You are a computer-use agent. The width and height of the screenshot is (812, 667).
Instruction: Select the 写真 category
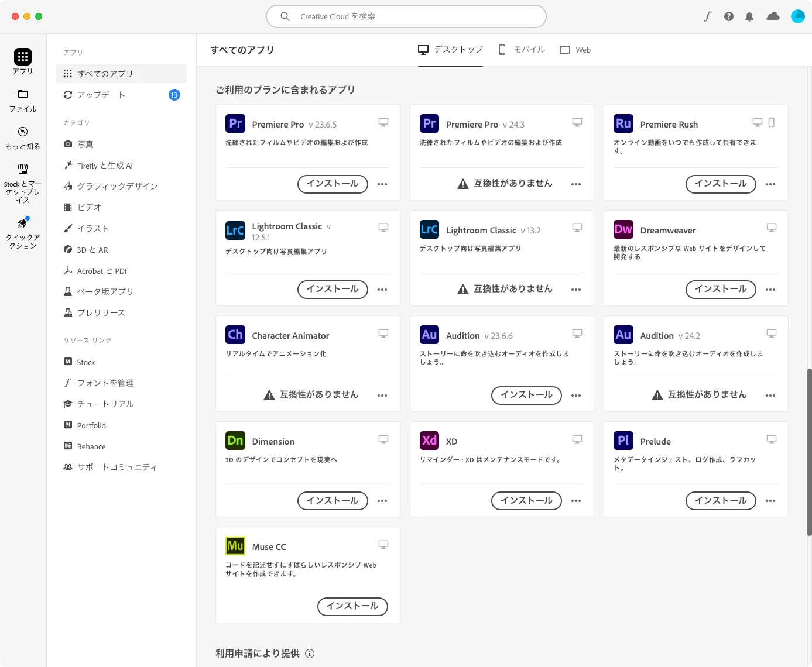pos(122,144)
